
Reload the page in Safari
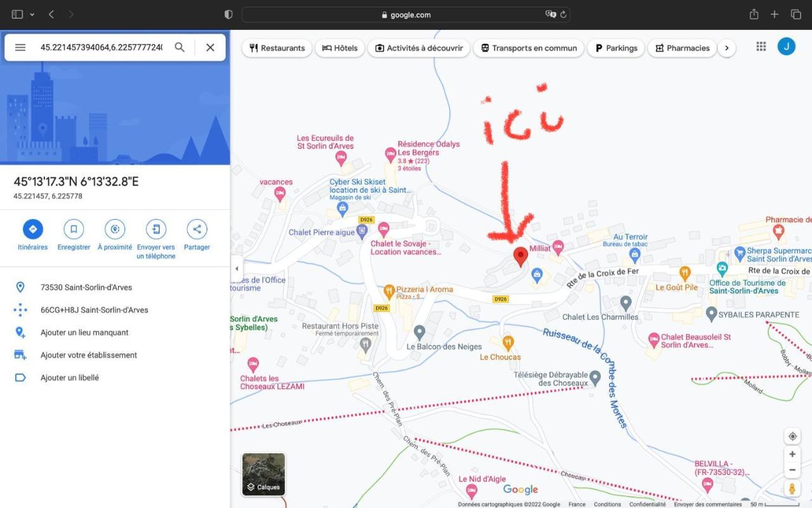click(563, 15)
